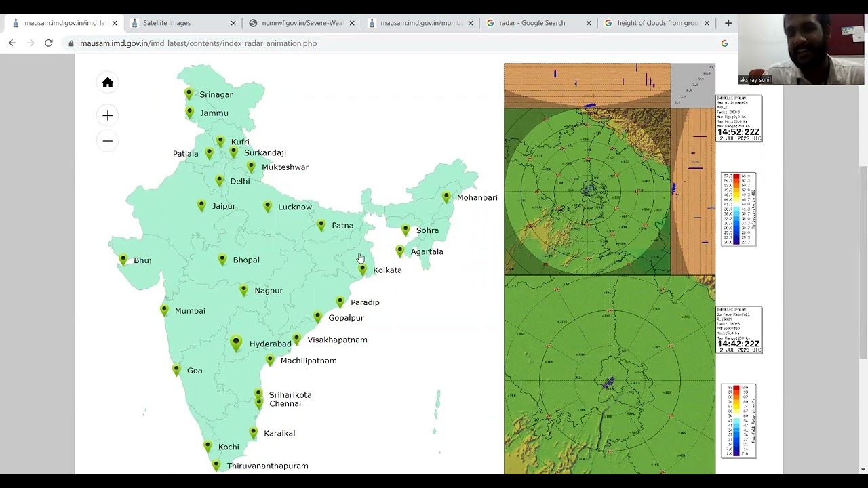Select the Nagpur radar marker

coord(243,290)
